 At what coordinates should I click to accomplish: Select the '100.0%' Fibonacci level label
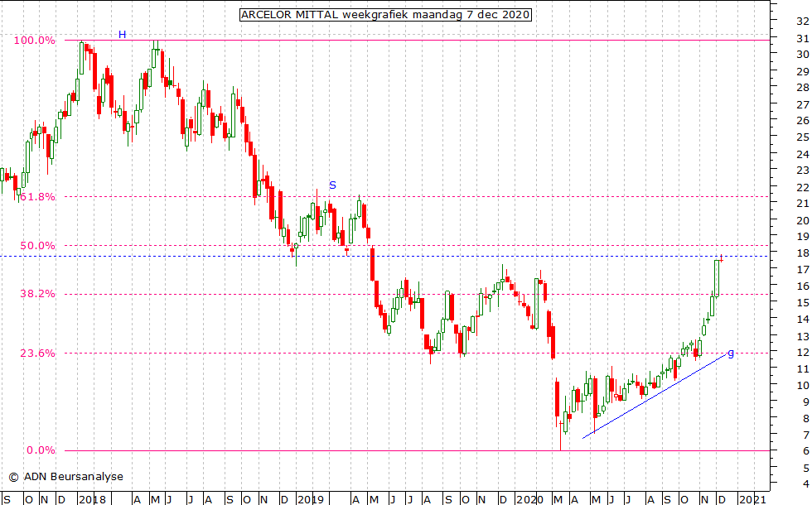coord(34,41)
